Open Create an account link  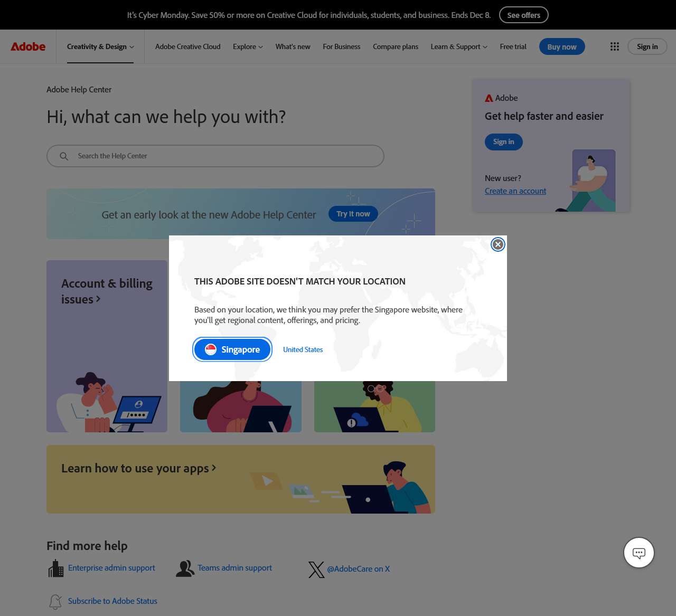tap(515, 191)
